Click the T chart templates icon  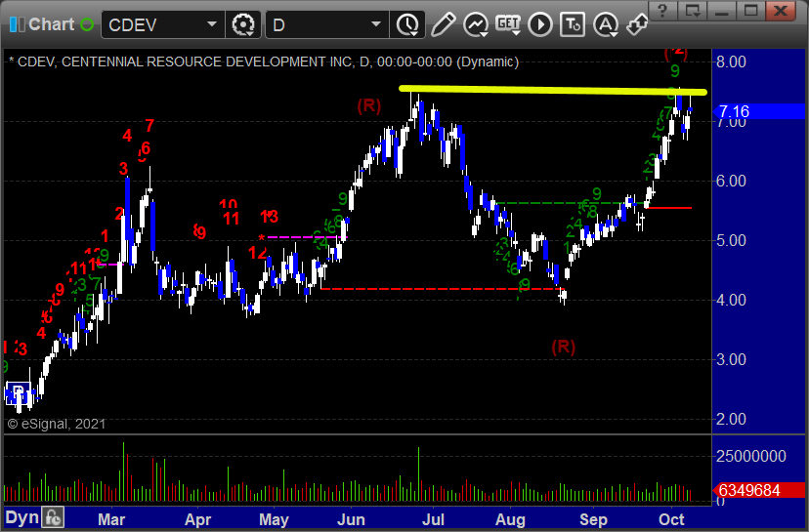573,24
